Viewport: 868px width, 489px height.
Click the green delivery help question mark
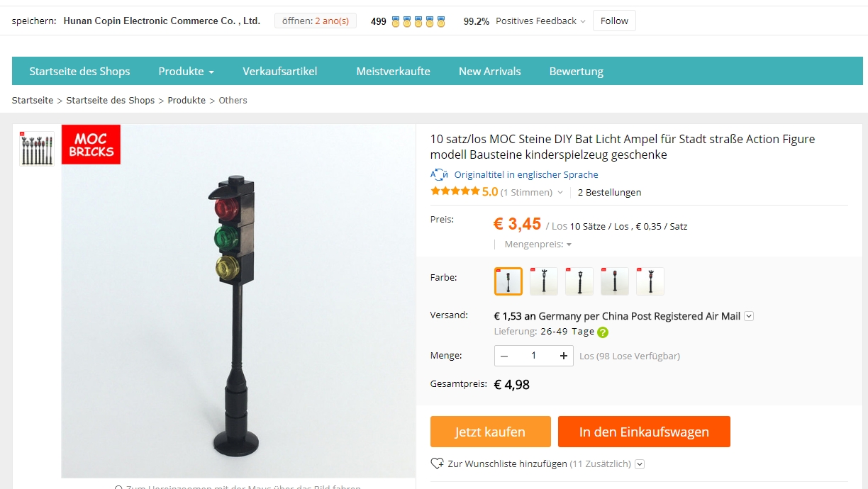(x=603, y=332)
